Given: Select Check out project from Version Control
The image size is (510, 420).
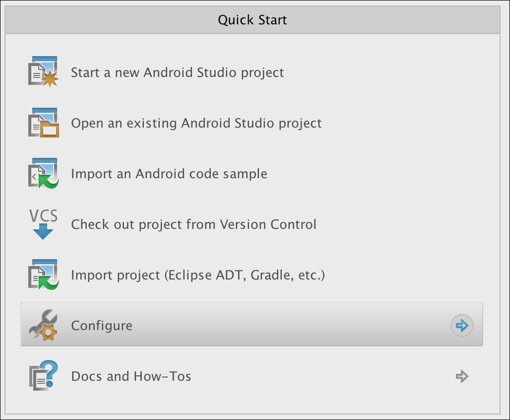Looking at the screenshot, I should (x=193, y=225).
